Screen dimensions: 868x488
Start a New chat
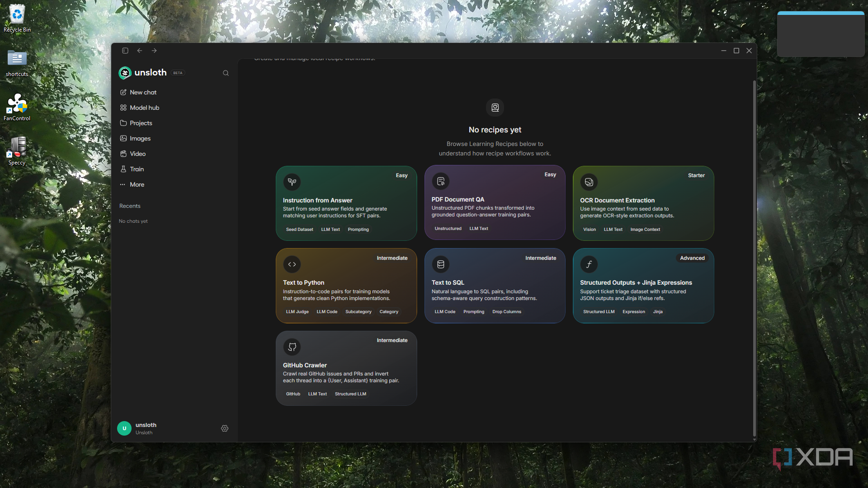tap(138, 92)
